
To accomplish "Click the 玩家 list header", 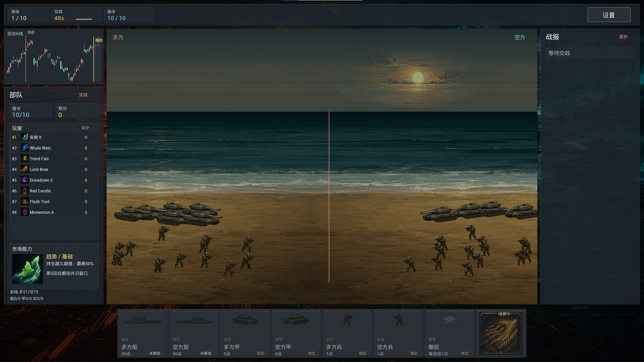I will point(17,128).
